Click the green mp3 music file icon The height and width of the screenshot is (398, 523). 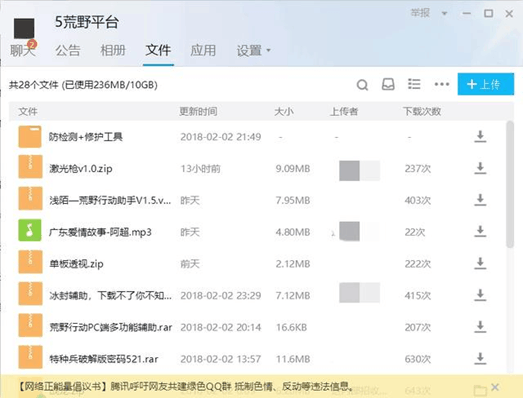click(x=30, y=230)
